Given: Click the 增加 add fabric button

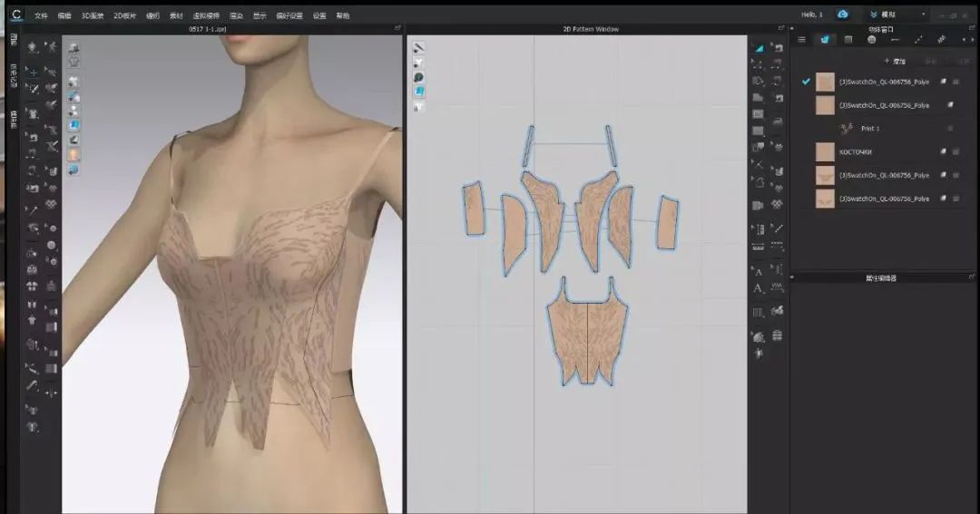Looking at the screenshot, I should [x=894, y=61].
